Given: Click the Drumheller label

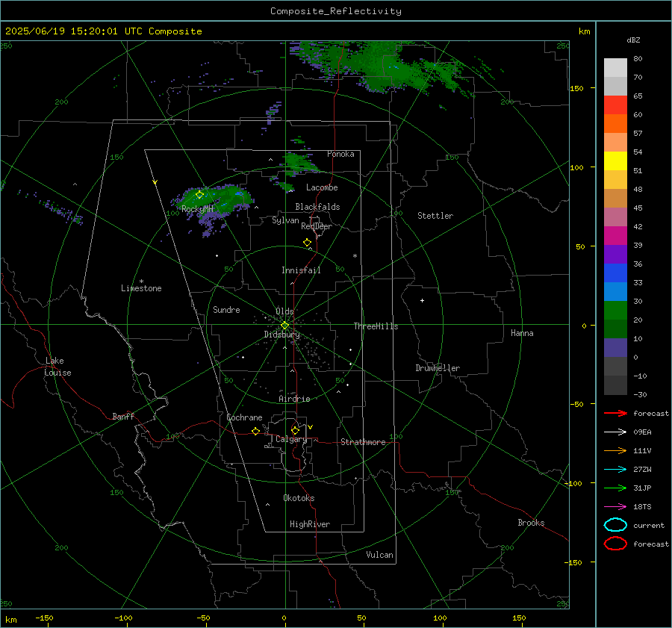Looking at the screenshot, I should coord(438,368).
